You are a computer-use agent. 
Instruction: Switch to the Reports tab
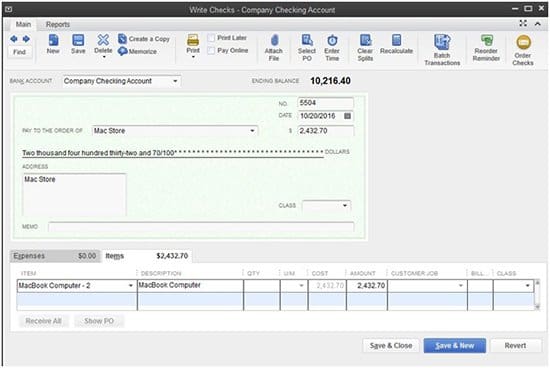(58, 25)
